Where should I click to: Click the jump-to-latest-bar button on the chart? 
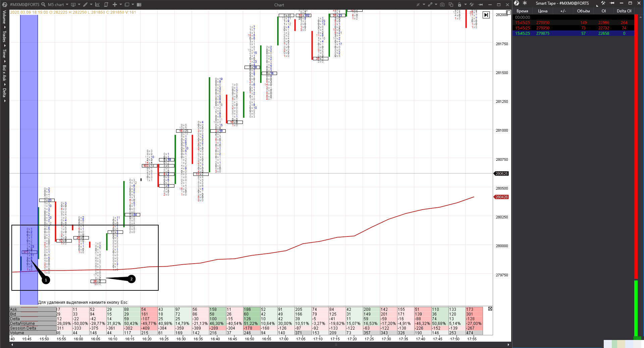[x=486, y=15]
